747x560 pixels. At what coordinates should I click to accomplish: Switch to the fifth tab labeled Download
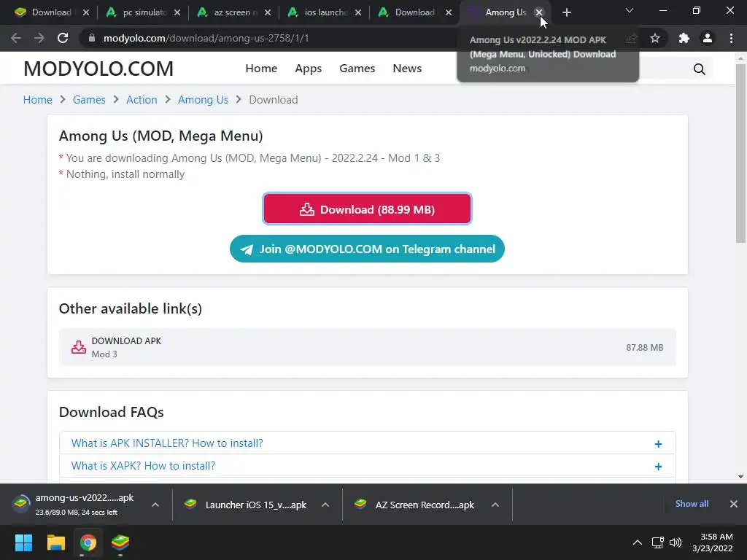coord(414,12)
